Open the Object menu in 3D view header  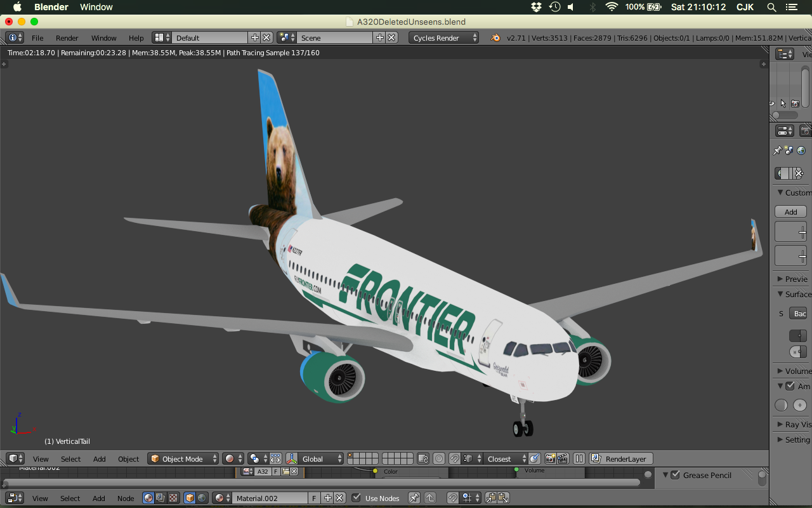point(128,458)
